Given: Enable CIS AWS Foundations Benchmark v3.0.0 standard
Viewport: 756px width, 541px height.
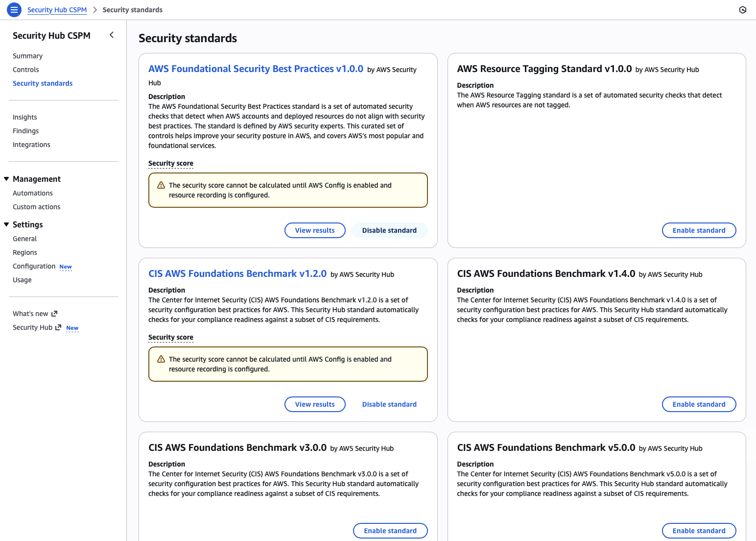Looking at the screenshot, I should [390, 531].
